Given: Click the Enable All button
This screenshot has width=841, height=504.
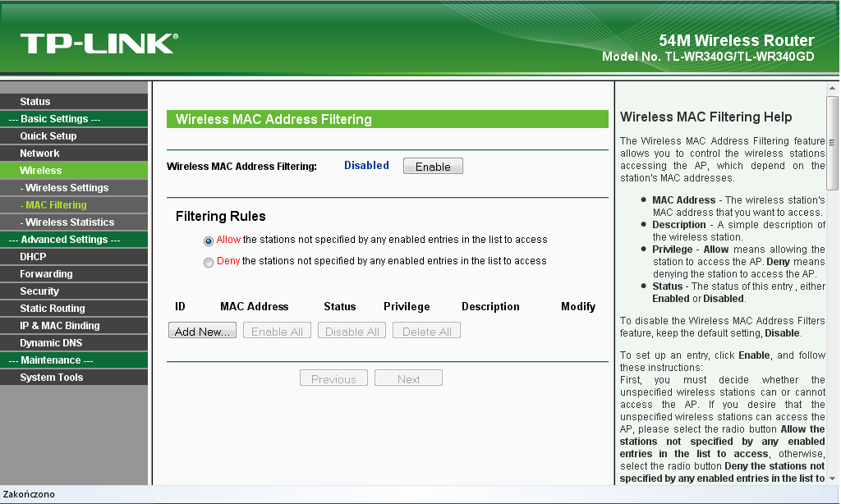Looking at the screenshot, I should pos(277,331).
